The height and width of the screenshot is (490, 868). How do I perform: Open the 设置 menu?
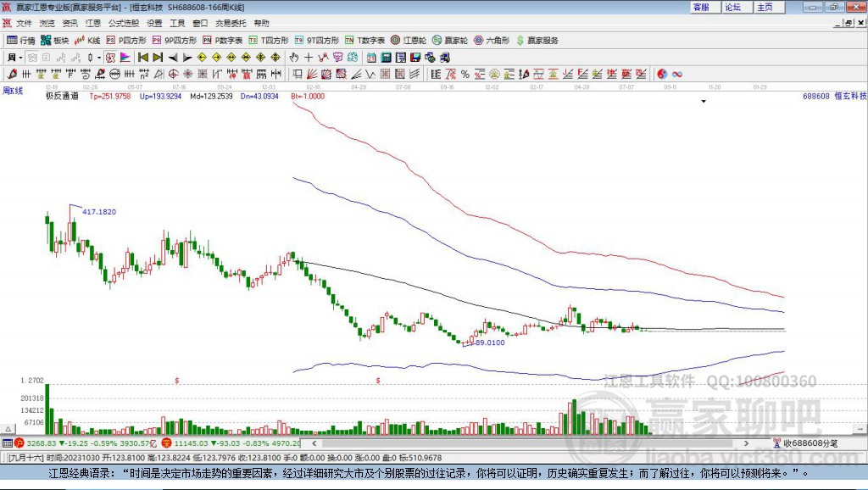(x=154, y=23)
